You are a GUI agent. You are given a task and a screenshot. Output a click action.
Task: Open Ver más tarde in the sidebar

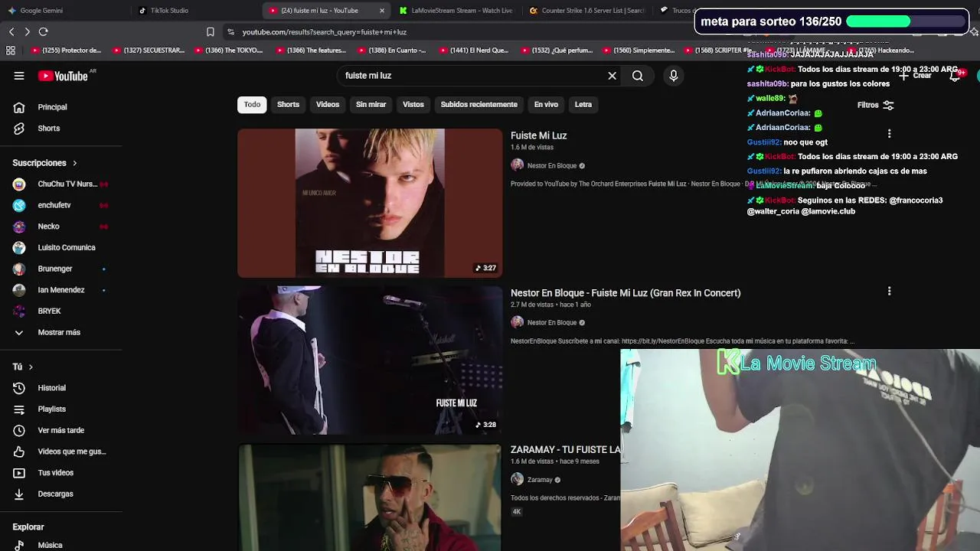pos(61,430)
